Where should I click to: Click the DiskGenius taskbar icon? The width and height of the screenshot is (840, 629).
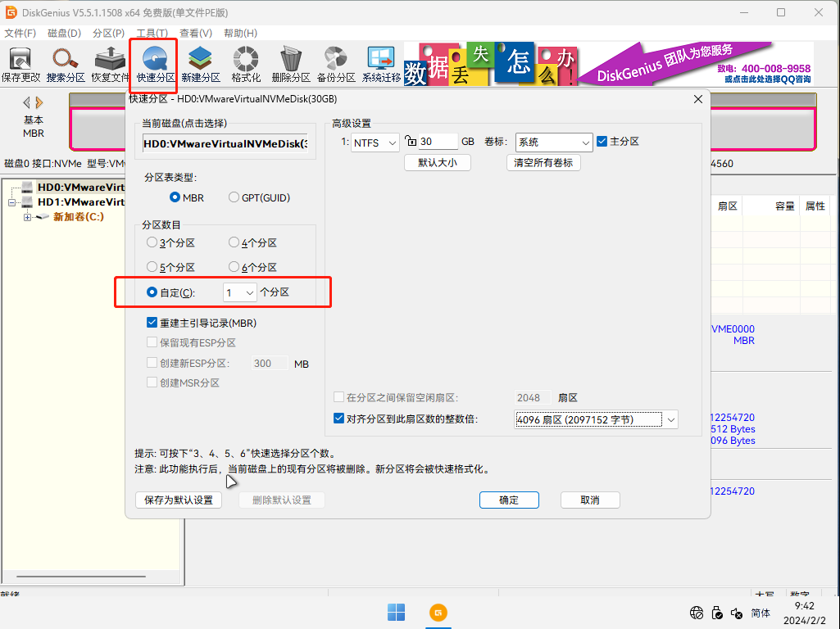point(438,613)
